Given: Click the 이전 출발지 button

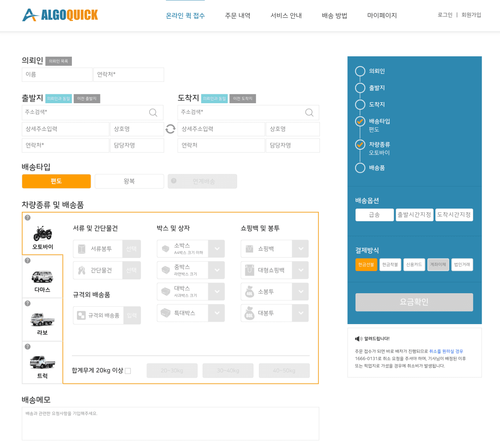Looking at the screenshot, I should point(87,99).
